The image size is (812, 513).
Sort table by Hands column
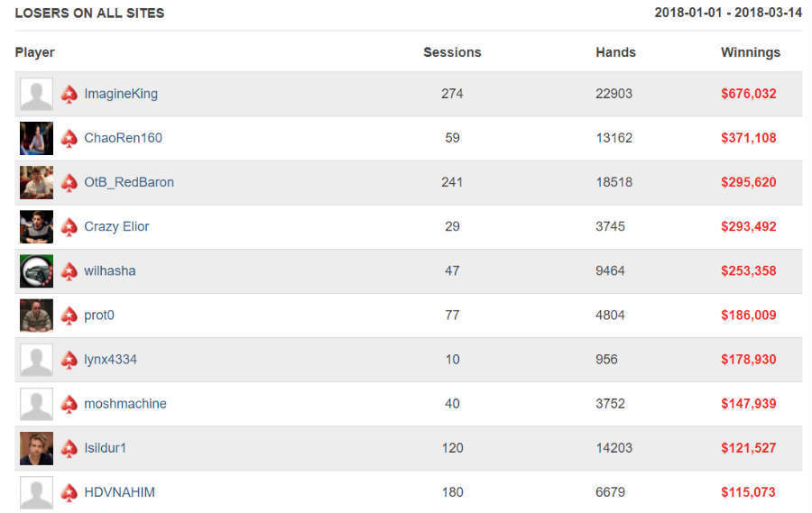tap(615, 52)
